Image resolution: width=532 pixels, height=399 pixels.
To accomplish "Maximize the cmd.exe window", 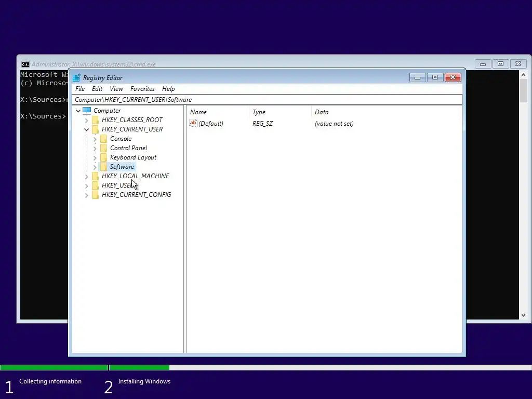I will point(500,64).
